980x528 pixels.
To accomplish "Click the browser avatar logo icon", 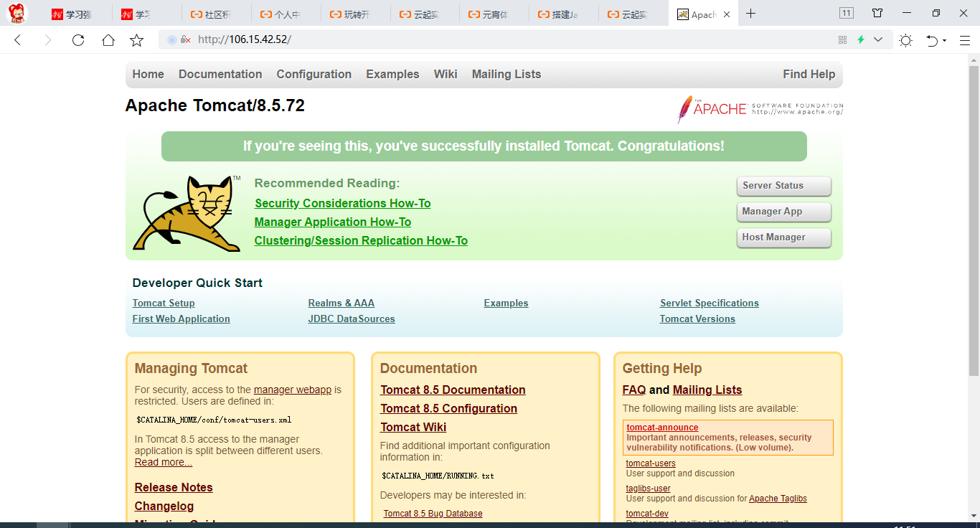I will (x=17, y=13).
